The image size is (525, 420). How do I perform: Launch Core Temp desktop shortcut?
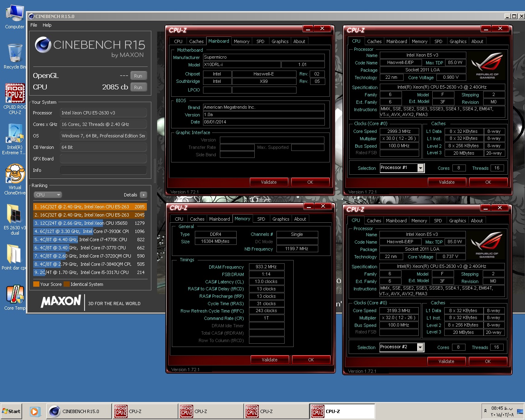coord(15,297)
